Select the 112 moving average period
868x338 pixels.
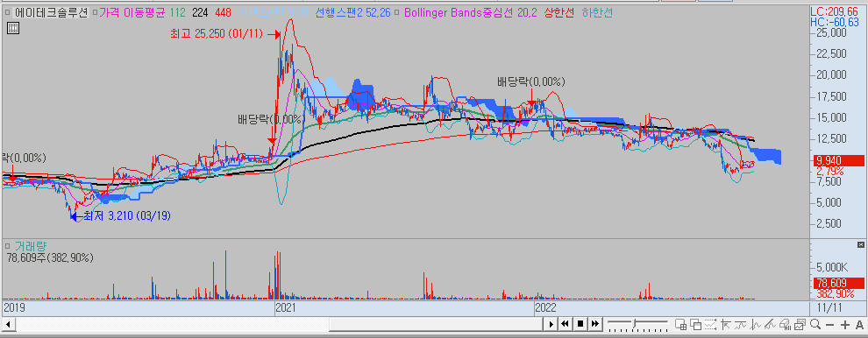(x=179, y=12)
